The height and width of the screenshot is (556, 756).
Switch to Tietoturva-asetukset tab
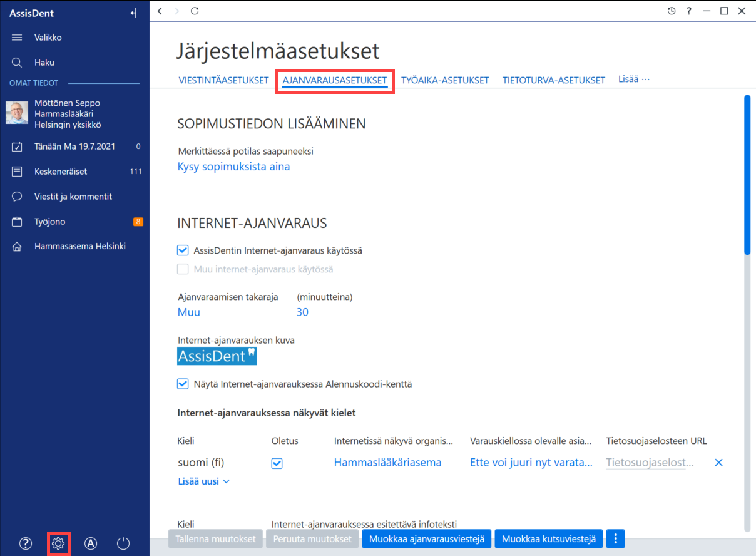coord(554,80)
